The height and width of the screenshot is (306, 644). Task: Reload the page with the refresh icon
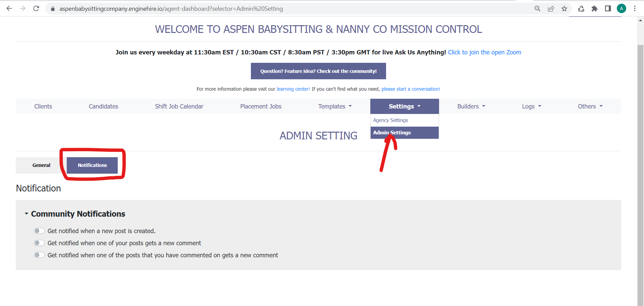coord(36,8)
